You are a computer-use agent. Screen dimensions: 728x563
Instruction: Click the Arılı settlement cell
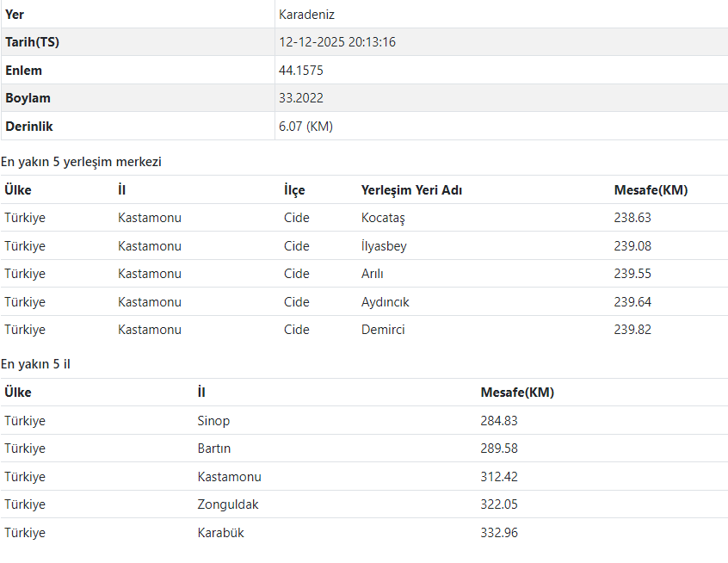click(373, 274)
